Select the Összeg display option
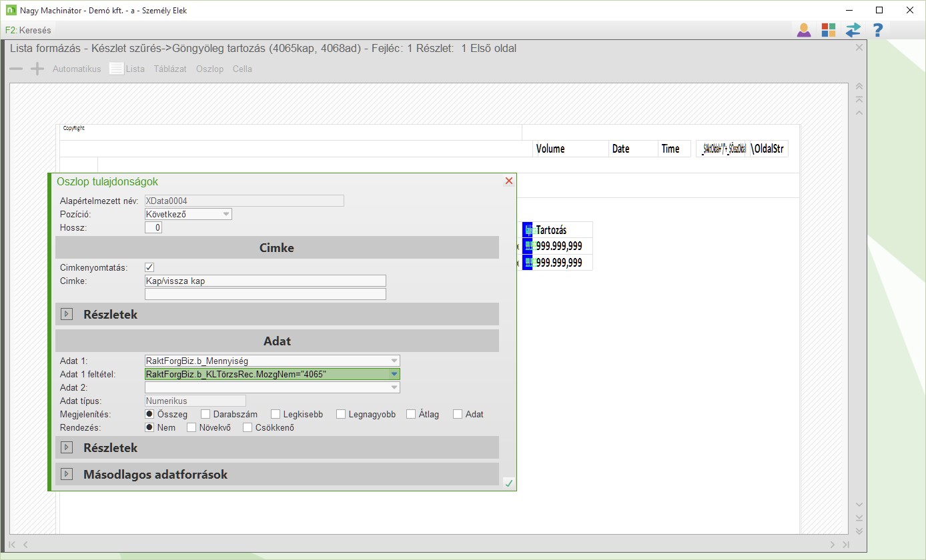Screen dimensions: 926x560 [149, 414]
